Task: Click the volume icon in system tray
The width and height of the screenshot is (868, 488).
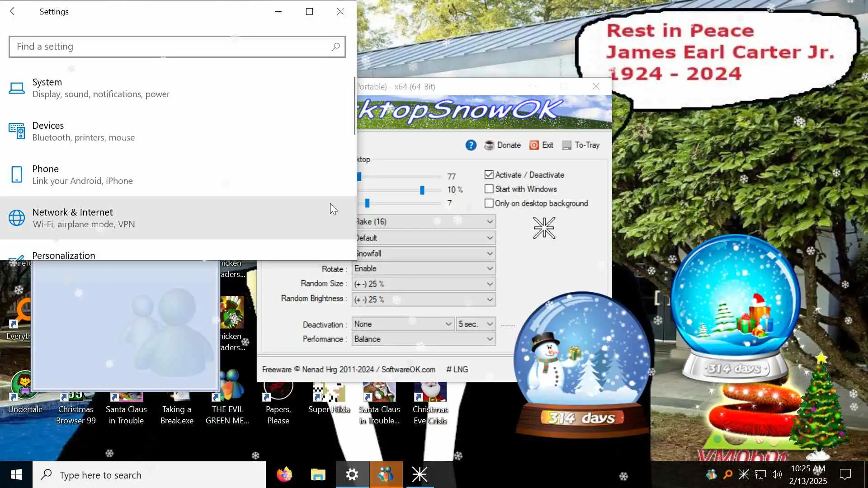Action: (x=776, y=474)
